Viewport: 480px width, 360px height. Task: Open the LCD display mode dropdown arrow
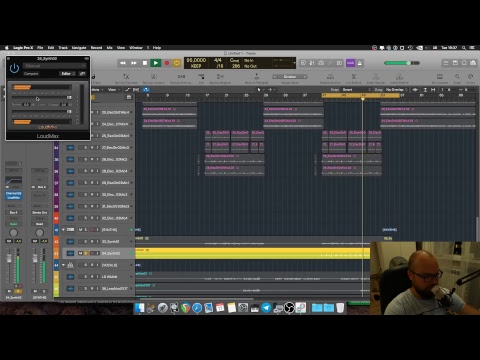pos(294,63)
